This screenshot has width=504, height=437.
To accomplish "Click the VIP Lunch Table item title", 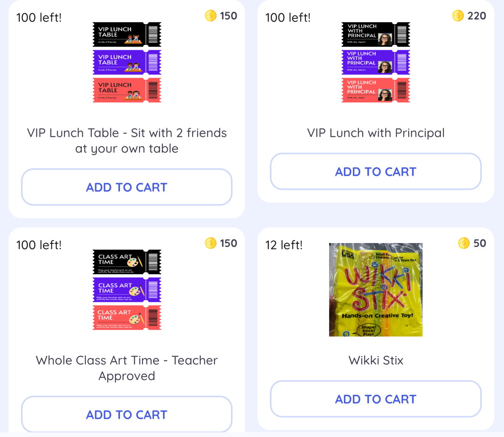I will 127,141.
